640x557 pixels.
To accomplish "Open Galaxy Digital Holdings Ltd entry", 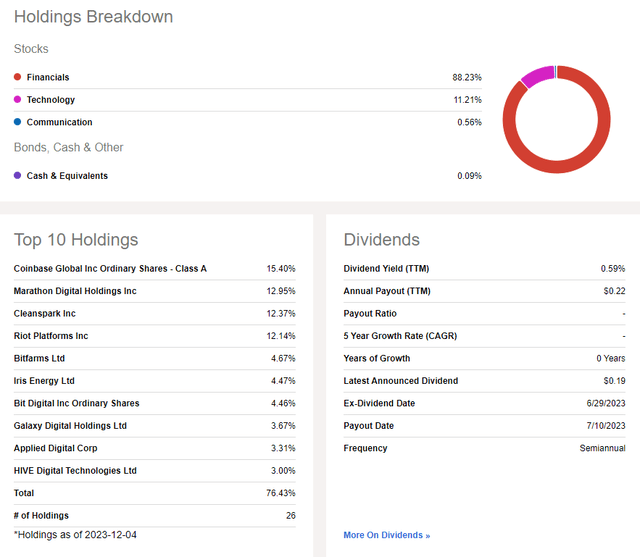I will 70,426.
